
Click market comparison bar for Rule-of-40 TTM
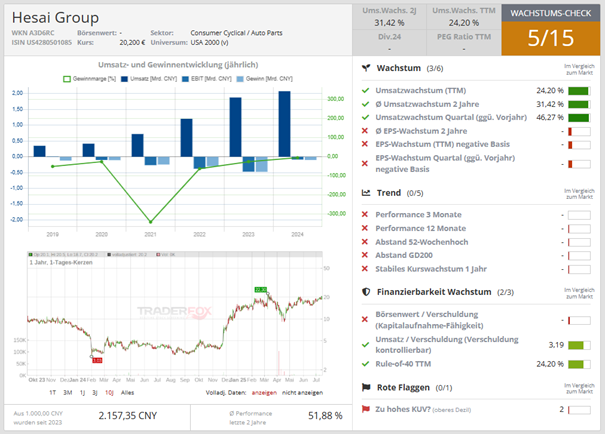[x=579, y=364]
